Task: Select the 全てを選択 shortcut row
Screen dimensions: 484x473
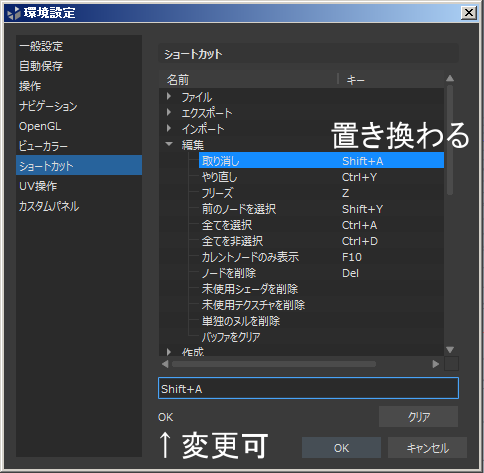Action: pos(321,225)
